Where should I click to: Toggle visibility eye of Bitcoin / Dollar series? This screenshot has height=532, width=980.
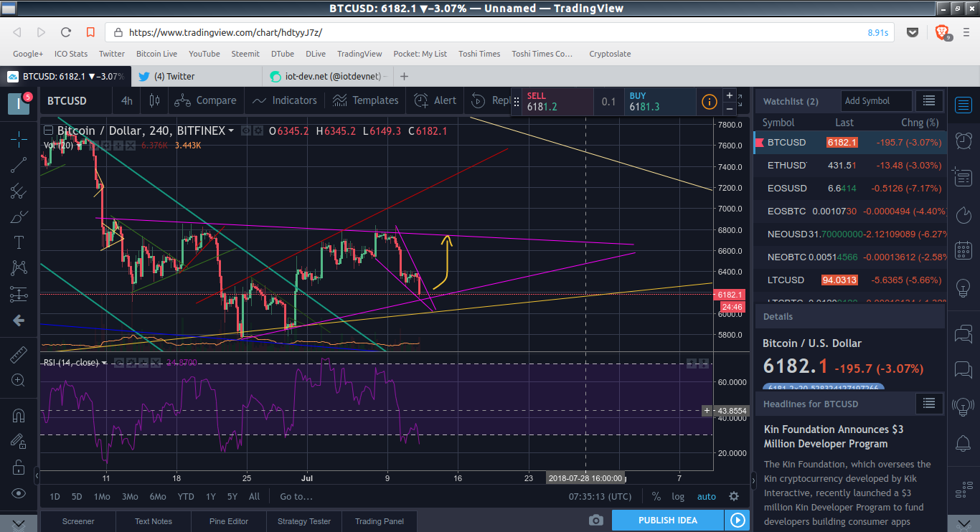[245, 130]
